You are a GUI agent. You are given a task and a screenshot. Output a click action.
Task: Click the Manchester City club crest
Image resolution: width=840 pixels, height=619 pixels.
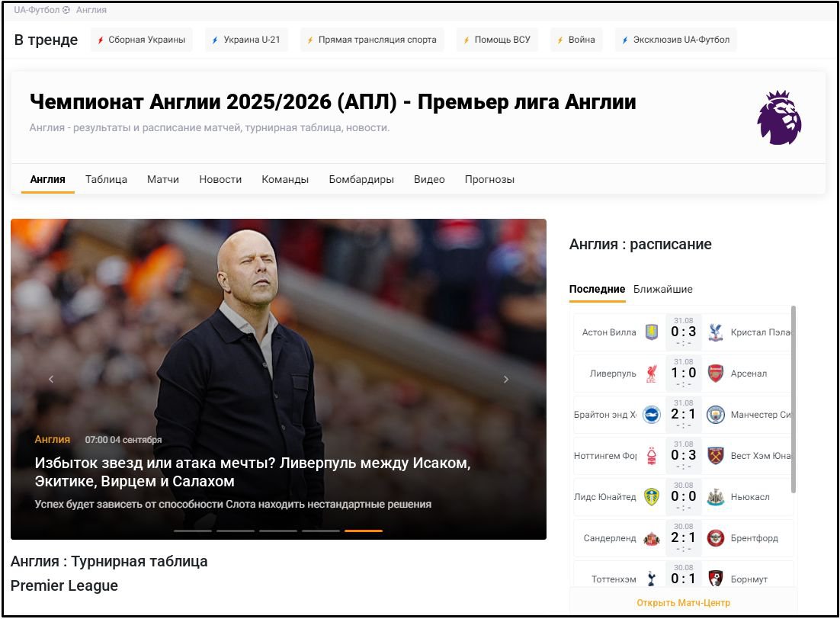[715, 415]
